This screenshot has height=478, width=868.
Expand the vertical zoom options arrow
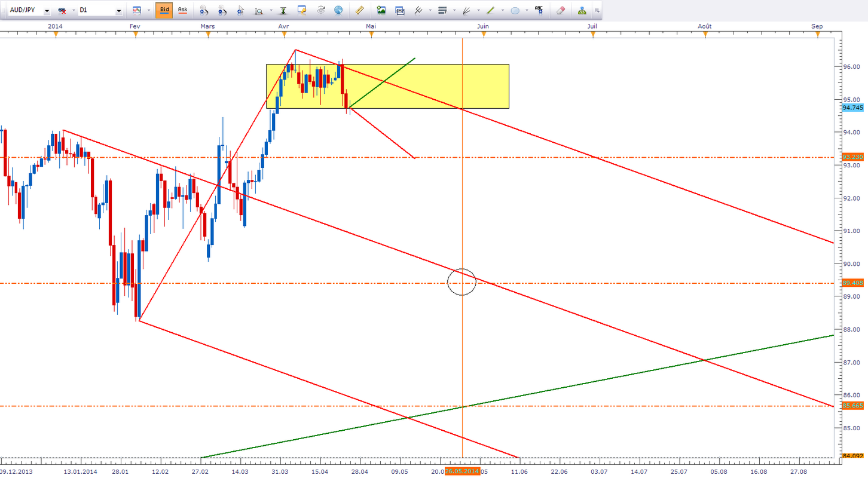pyautogui.click(x=271, y=10)
